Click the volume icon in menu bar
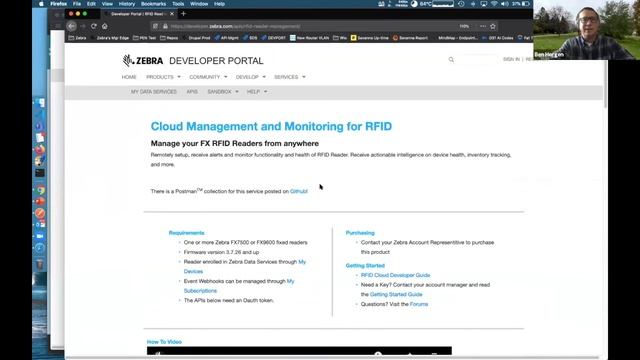The width and height of the screenshot is (640, 360). click(504, 4)
